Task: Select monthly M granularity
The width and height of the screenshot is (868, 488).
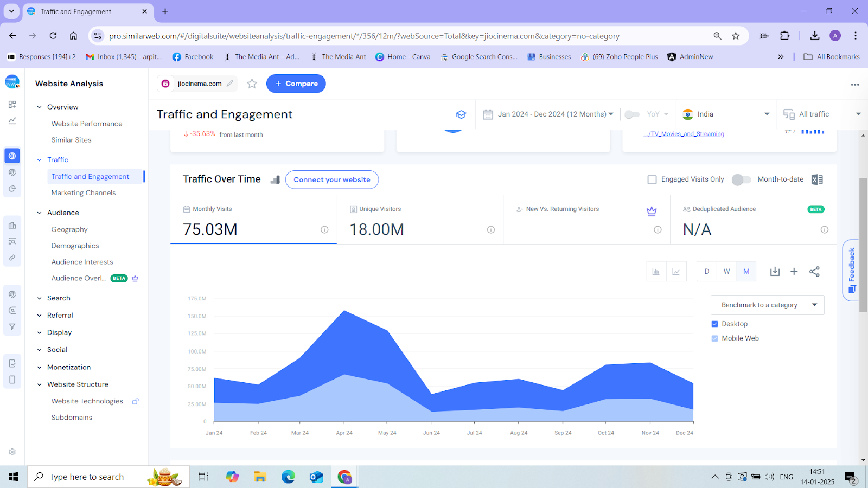Action: coord(746,271)
